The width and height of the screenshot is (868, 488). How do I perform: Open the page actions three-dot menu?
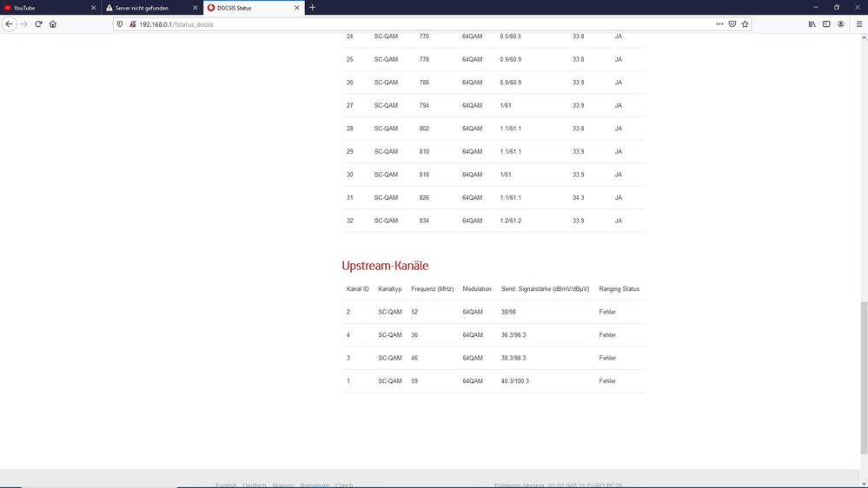point(719,24)
